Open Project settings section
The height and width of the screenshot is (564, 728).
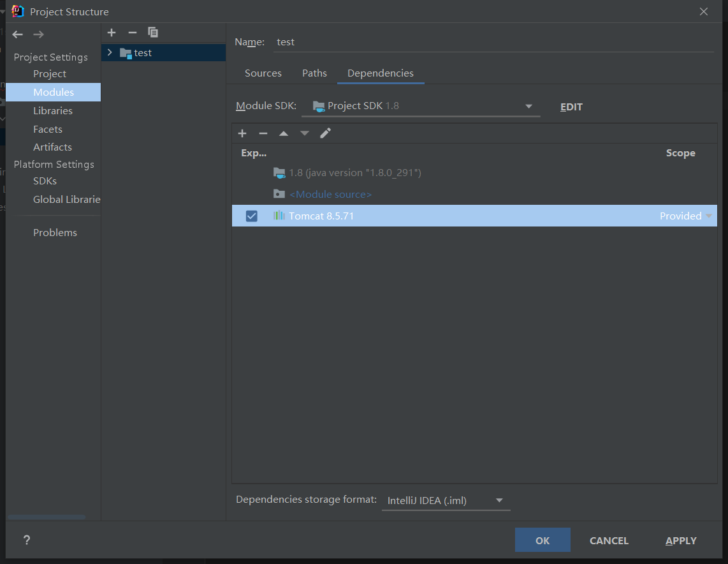coord(50,74)
